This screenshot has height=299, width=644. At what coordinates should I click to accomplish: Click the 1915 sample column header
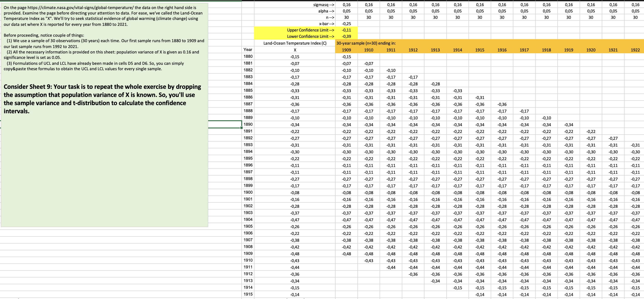click(480, 50)
